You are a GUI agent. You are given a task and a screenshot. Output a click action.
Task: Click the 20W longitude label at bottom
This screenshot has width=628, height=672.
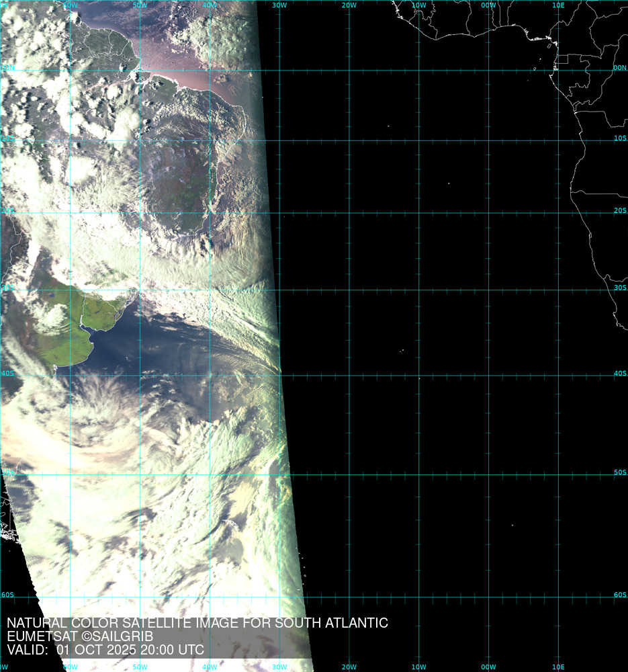click(x=349, y=667)
